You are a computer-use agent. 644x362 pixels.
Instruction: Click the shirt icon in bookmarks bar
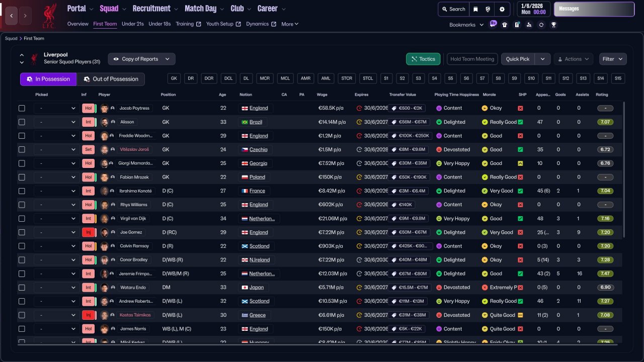pos(505,25)
